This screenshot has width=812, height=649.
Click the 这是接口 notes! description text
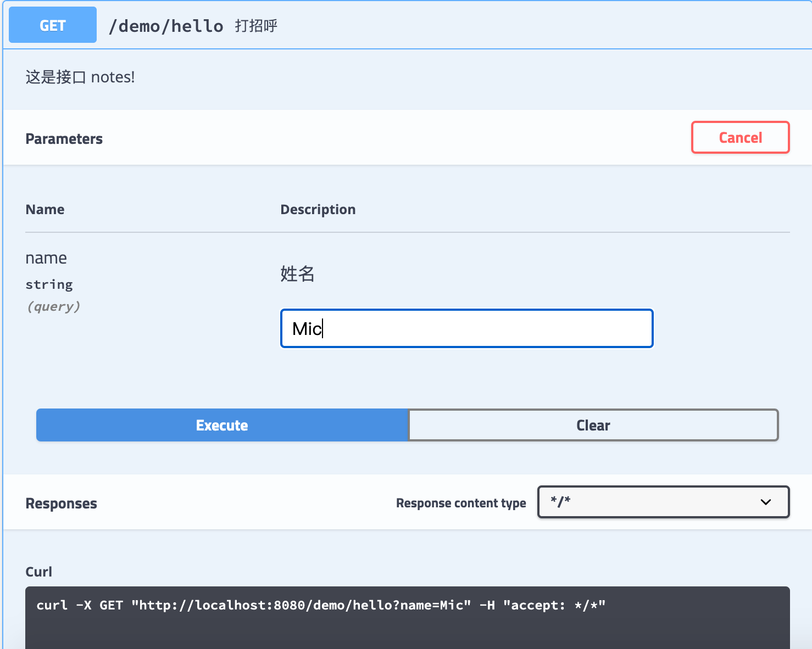click(x=80, y=77)
